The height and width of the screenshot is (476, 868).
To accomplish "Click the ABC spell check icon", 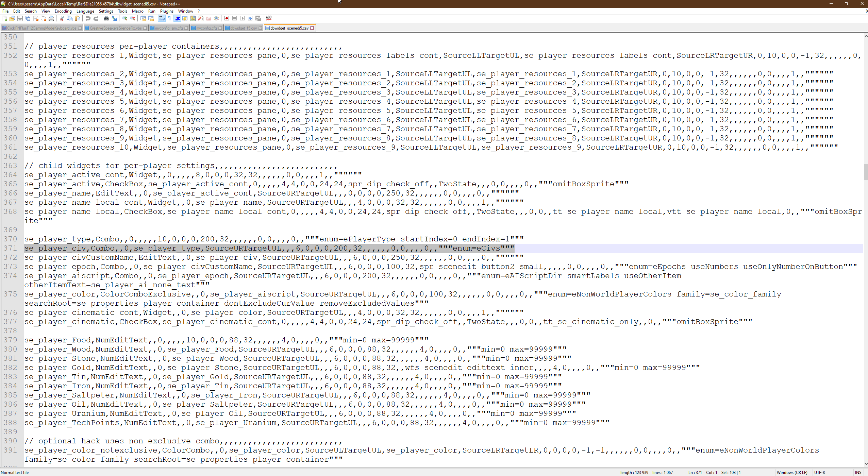I will coord(269,18).
